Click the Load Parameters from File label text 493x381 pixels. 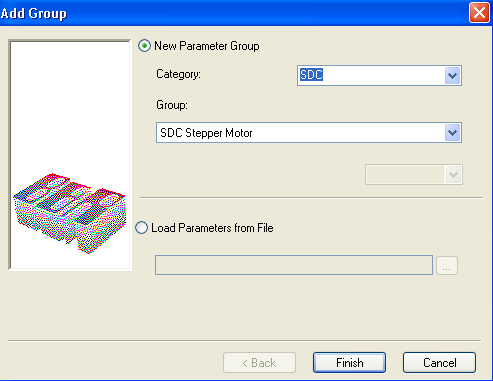coord(212,228)
